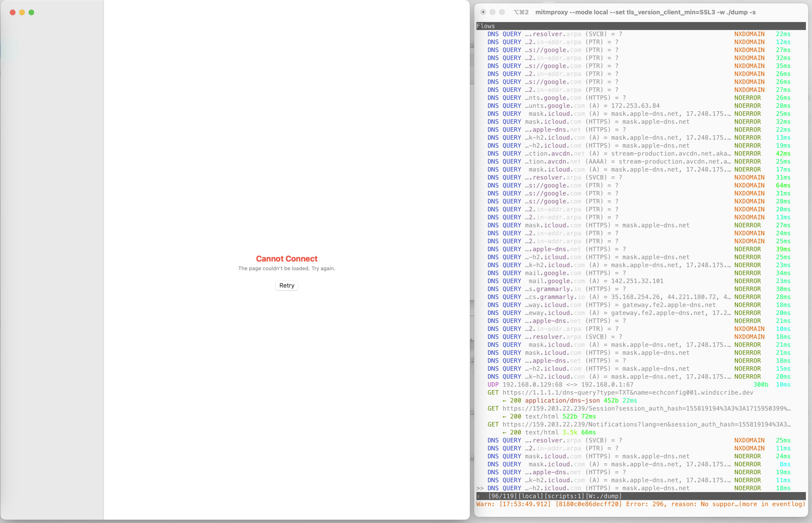This screenshot has width=812, height=523.
Task: Click the Retry button
Action: pos(287,286)
